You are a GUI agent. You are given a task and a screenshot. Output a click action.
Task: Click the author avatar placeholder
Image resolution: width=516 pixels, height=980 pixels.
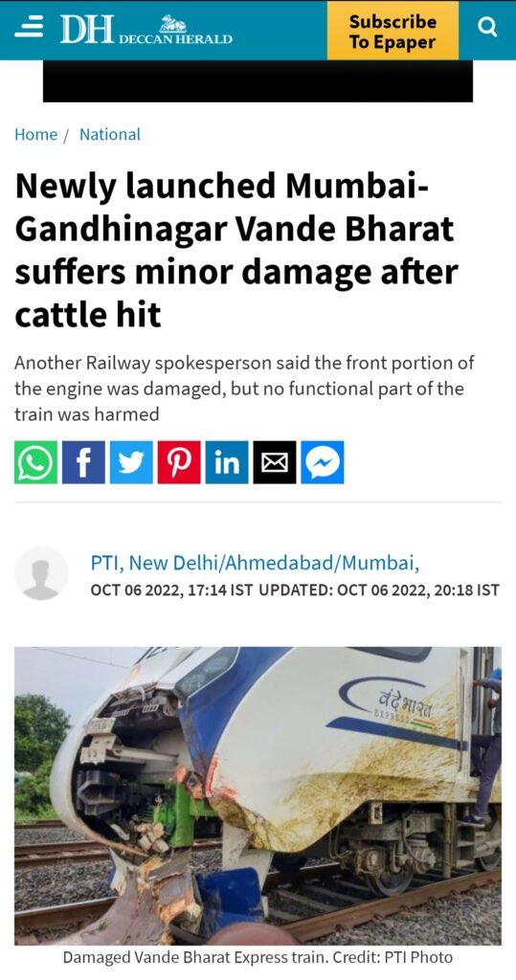(x=41, y=573)
